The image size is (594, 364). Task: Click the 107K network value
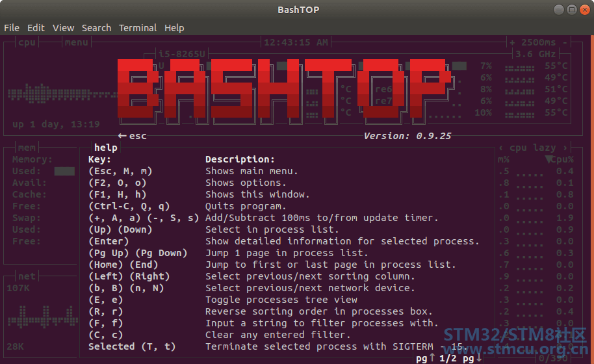point(18,288)
